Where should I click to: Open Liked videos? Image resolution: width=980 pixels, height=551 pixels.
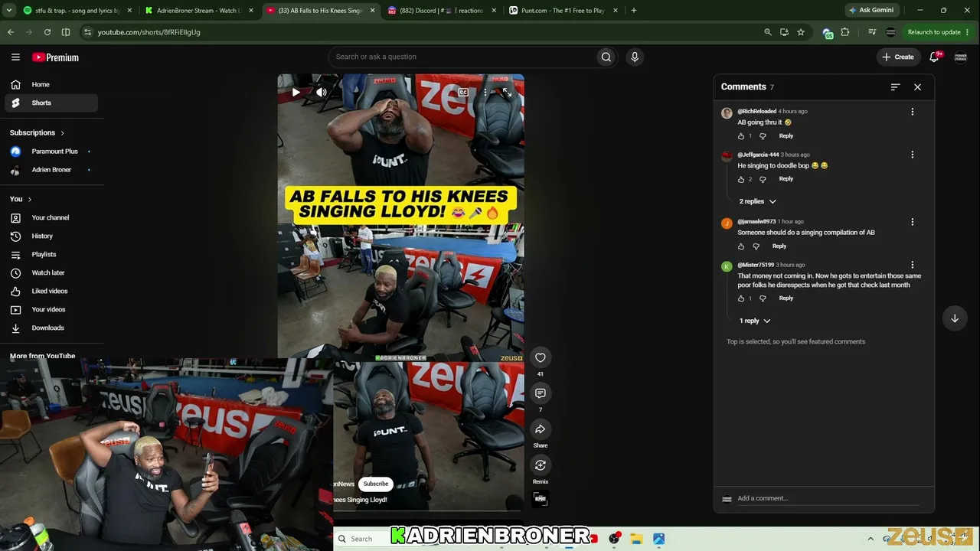click(51, 291)
